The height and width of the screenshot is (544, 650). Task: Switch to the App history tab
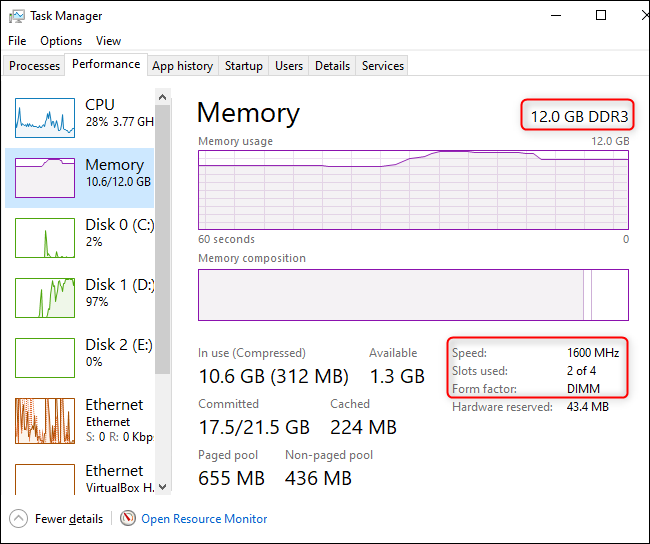pos(182,66)
